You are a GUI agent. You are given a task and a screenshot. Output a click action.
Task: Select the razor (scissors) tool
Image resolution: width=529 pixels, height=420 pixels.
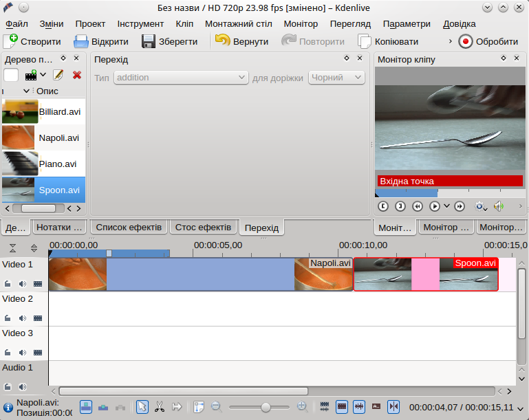[159, 407]
